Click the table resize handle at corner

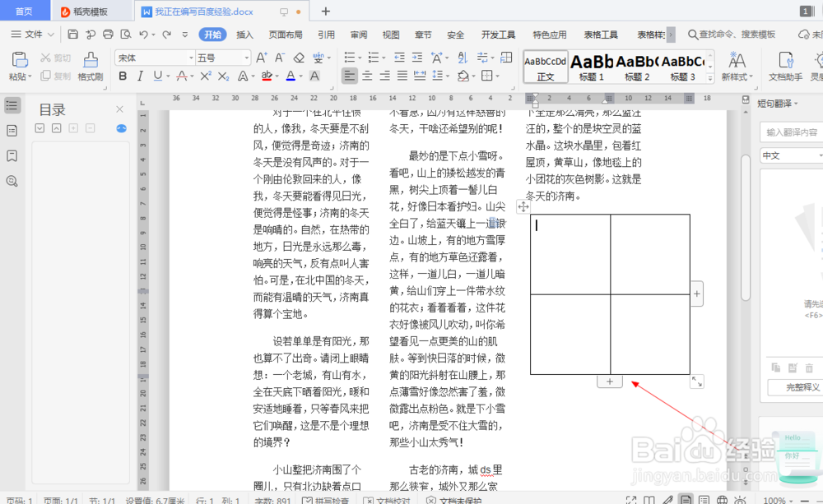point(696,381)
